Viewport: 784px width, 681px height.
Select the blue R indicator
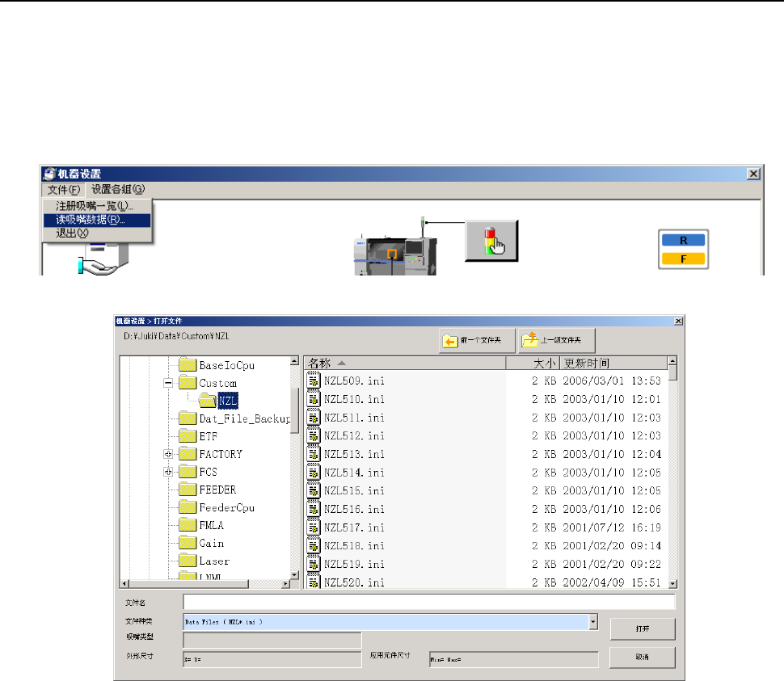[x=683, y=240]
